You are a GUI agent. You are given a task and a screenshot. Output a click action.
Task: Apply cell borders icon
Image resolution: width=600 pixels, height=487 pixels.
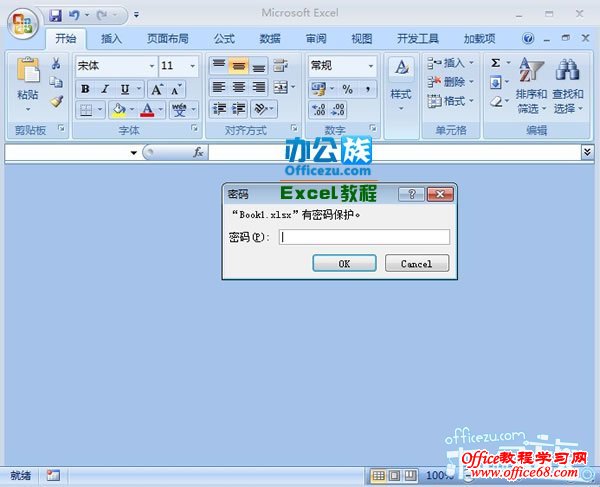86,111
